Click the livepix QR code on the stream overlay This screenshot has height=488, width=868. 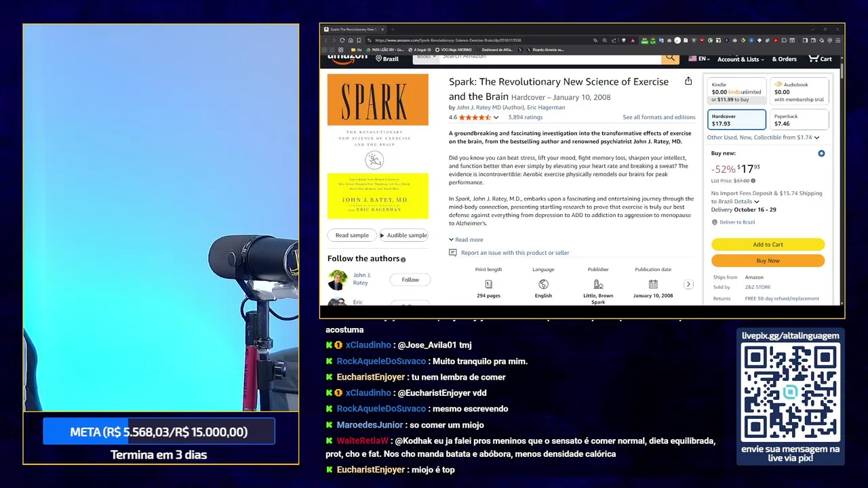[x=790, y=392]
